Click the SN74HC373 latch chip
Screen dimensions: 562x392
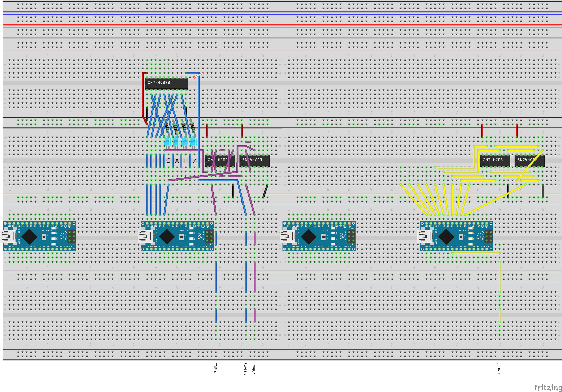click(x=166, y=84)
